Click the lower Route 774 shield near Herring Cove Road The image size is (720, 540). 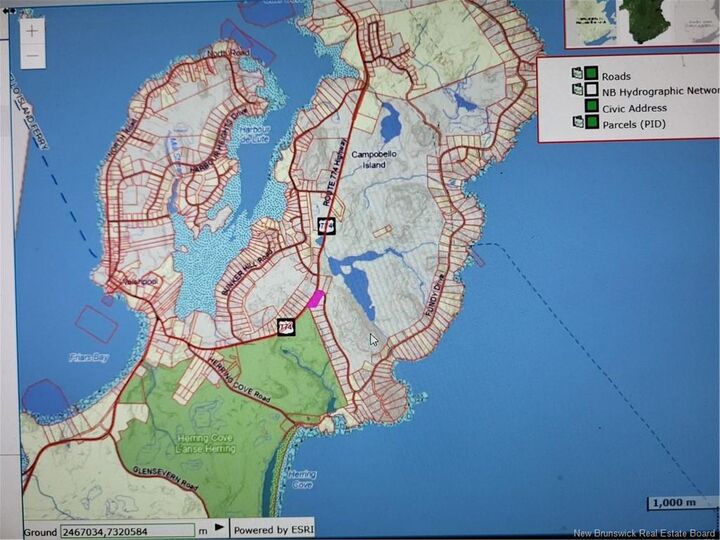coord(286,326)
